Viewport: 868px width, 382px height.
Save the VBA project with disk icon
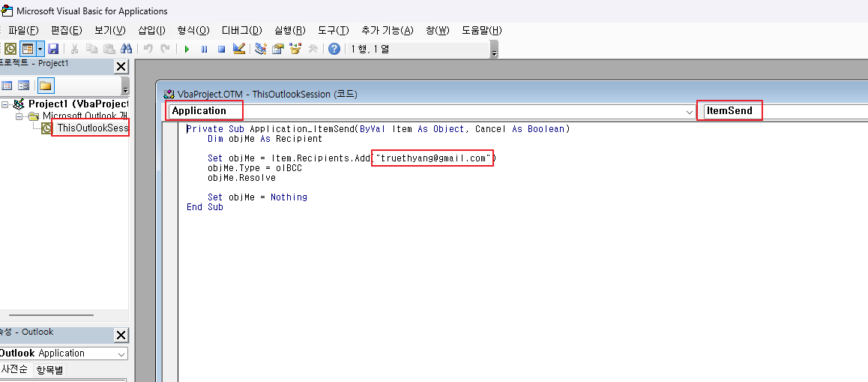tap(53, 49)
